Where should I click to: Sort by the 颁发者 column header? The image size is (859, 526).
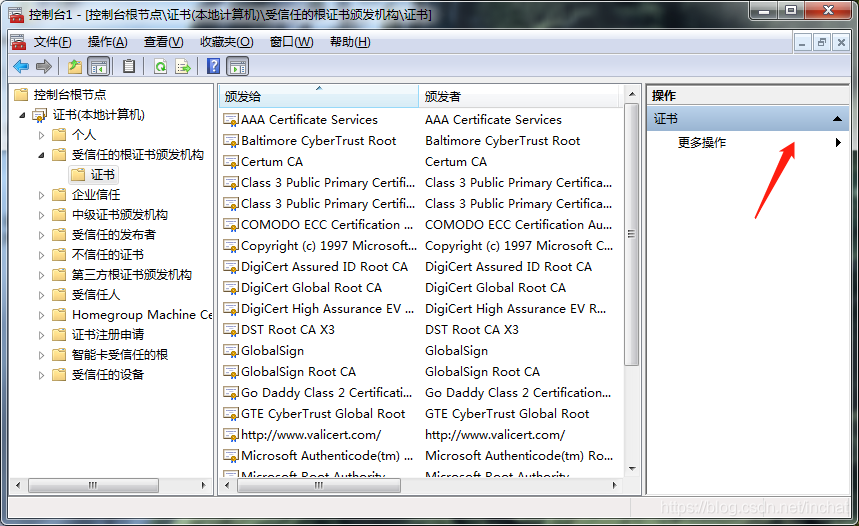(x=519, y=96)
